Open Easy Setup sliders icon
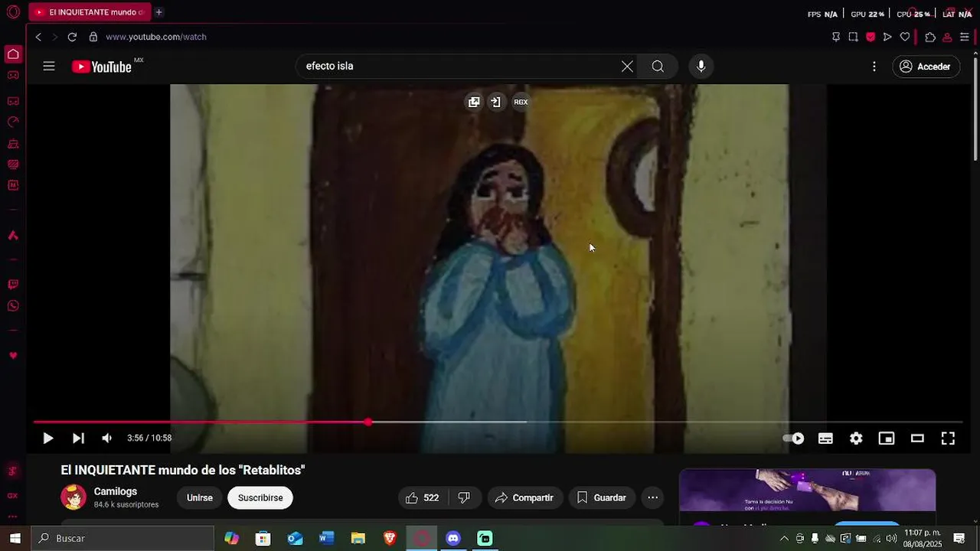Image resolution: width=980 pixels, height=551 pixels. (x=965, y=37)
